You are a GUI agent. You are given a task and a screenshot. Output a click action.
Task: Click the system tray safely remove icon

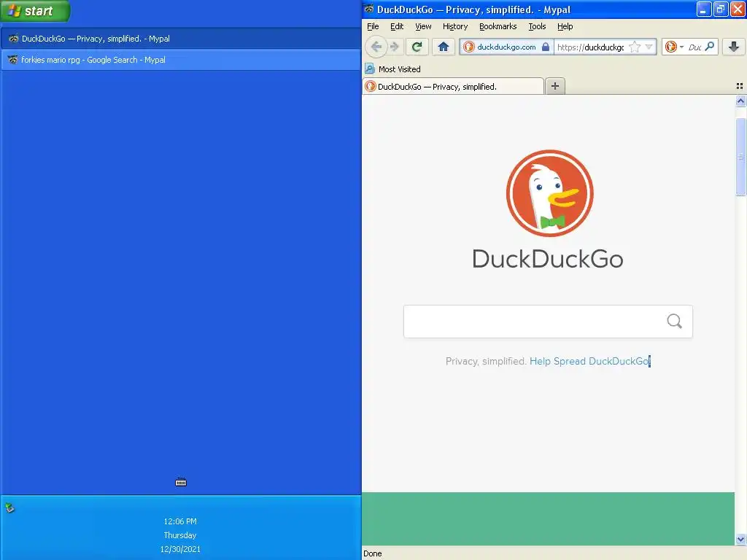click(9, 508)
